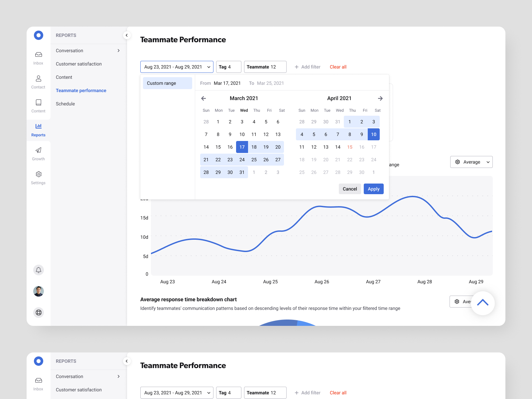Navigate to the previous month in calendar

pyautogui.click(x=203, y=98)
